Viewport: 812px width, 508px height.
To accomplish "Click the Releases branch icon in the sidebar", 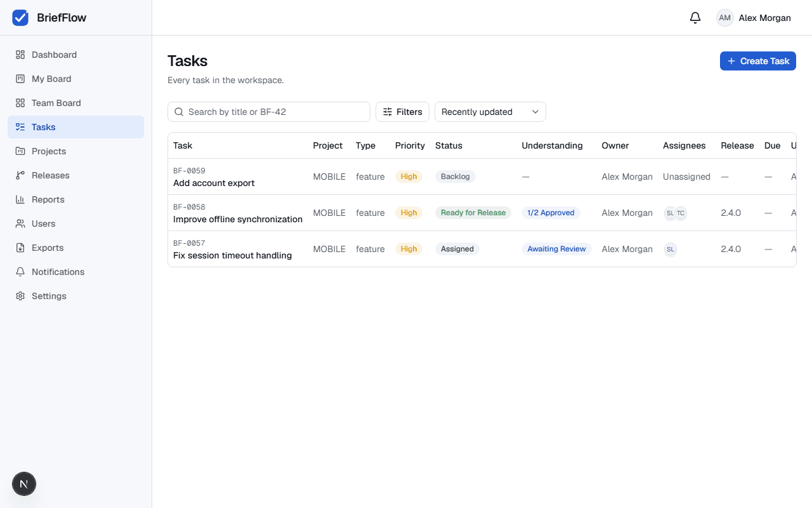I will pos(20,175).
